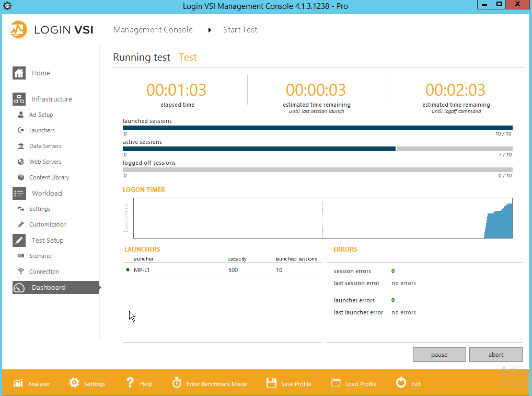Pause the running test

(439, 355)
